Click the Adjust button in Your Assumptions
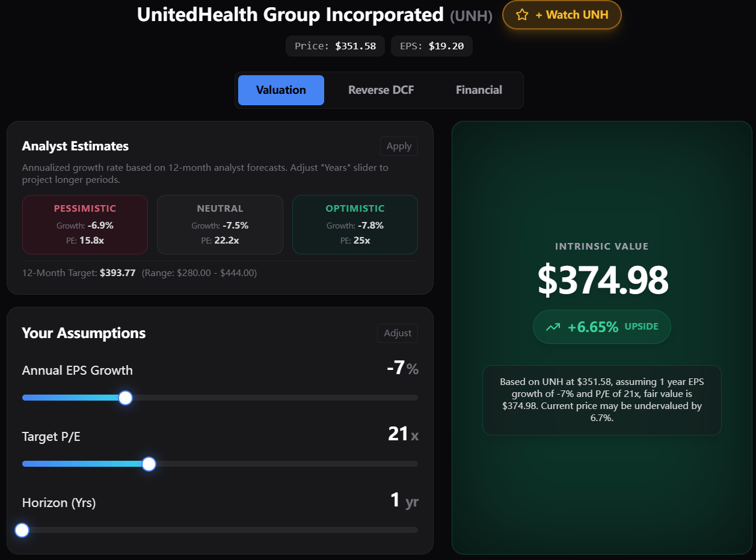The image size is (756, 560). point(398,333)
